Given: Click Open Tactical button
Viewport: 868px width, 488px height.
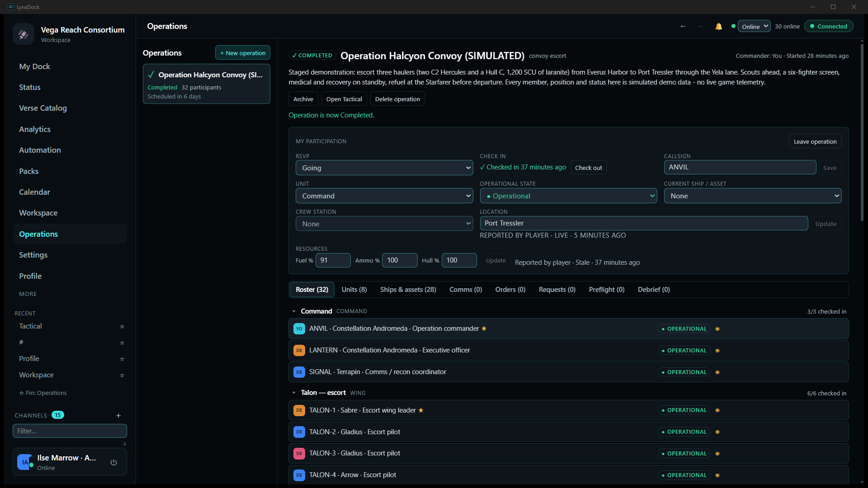Looking at the screenshot, I should point(344,99).
